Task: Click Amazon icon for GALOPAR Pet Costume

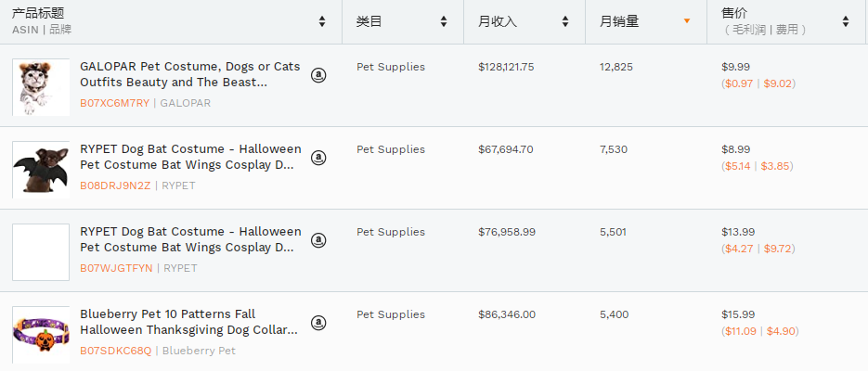Action: click(318, 75)
